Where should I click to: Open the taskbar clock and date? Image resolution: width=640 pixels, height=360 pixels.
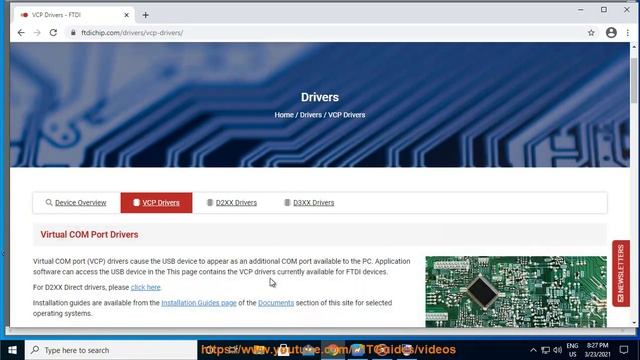tap(598, 350)
